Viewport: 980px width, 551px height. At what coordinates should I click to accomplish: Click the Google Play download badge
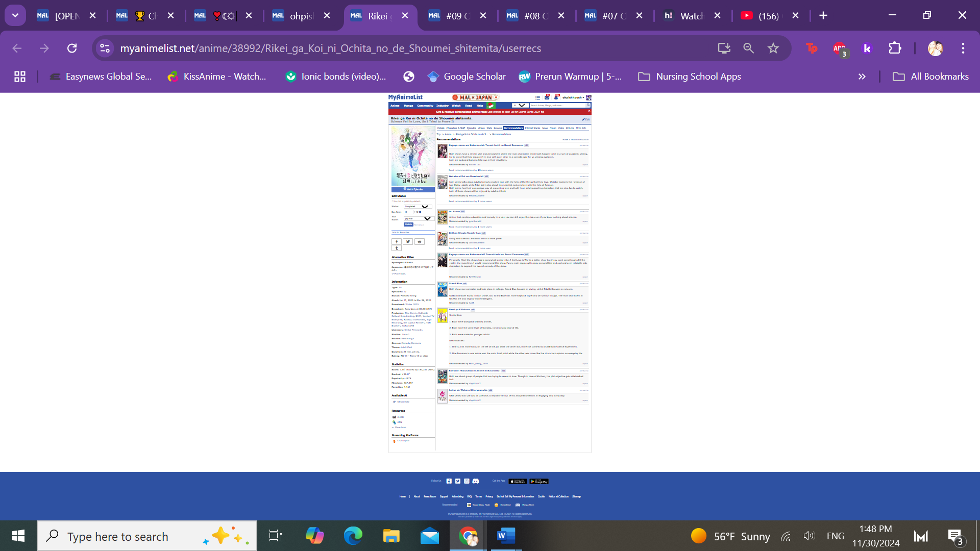click(539, 481)
